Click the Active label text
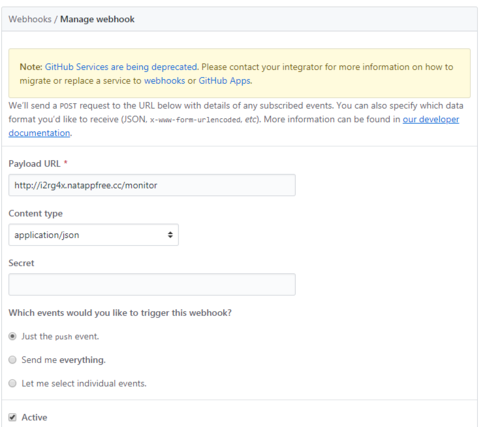The width and height of the screenshot is (500, 427). (x=34, y=417)
